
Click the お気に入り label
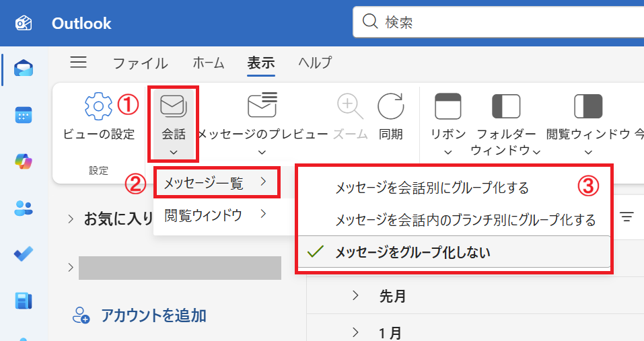[118, 219]
